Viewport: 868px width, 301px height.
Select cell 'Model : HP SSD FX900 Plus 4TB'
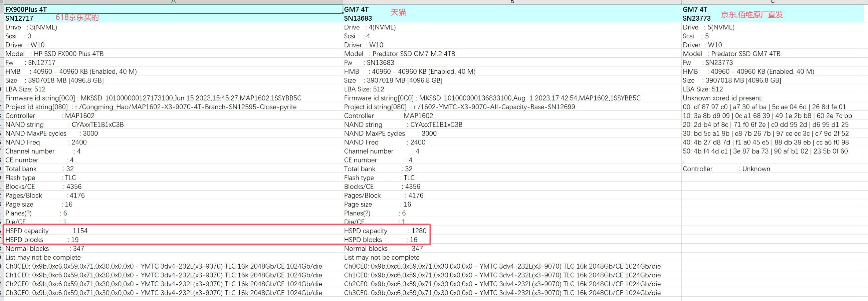tap(173, 53)
